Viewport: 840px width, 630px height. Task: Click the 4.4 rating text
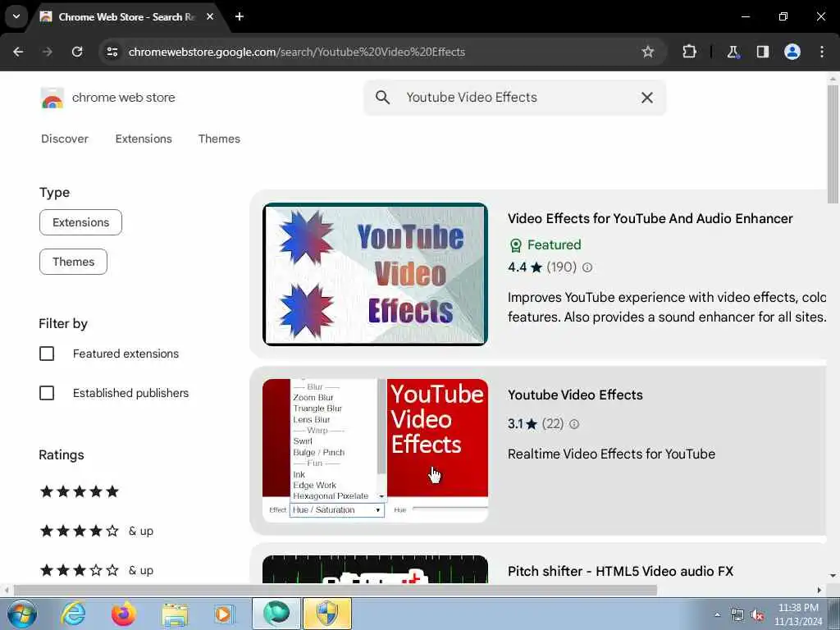517,267
